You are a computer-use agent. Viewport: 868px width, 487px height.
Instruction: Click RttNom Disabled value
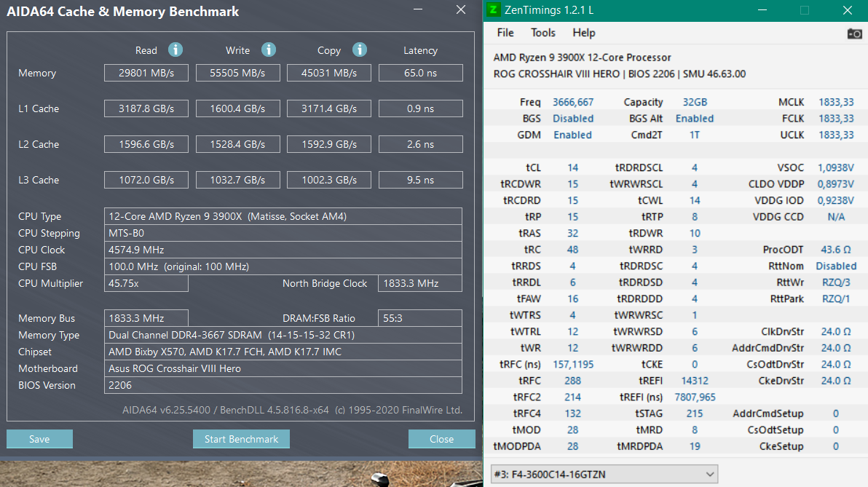(836, 266)
